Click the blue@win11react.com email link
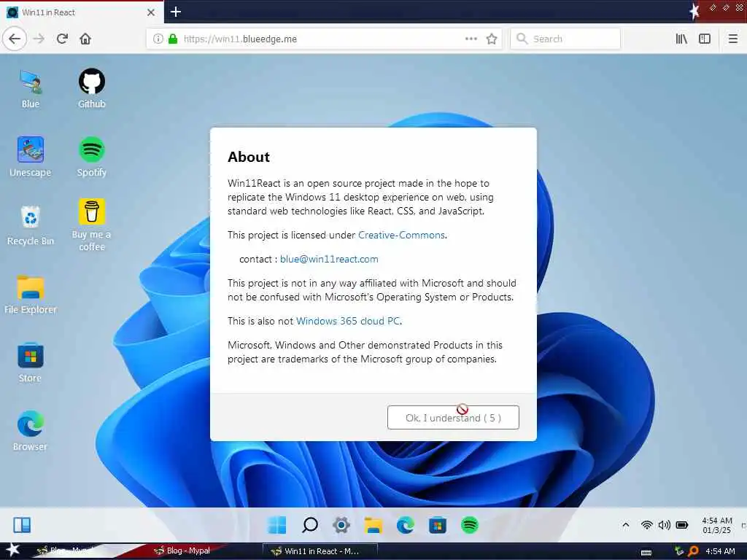 (x=329, y=259)
